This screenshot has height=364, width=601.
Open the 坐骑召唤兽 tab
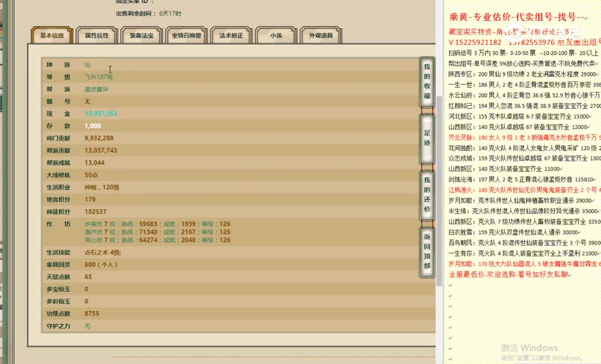186,35
